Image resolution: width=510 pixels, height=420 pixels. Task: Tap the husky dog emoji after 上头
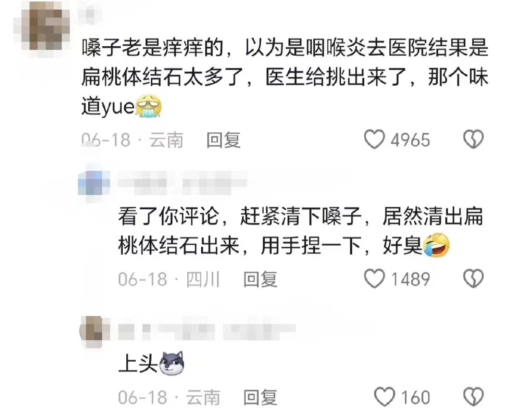click(x=171, y=363)
